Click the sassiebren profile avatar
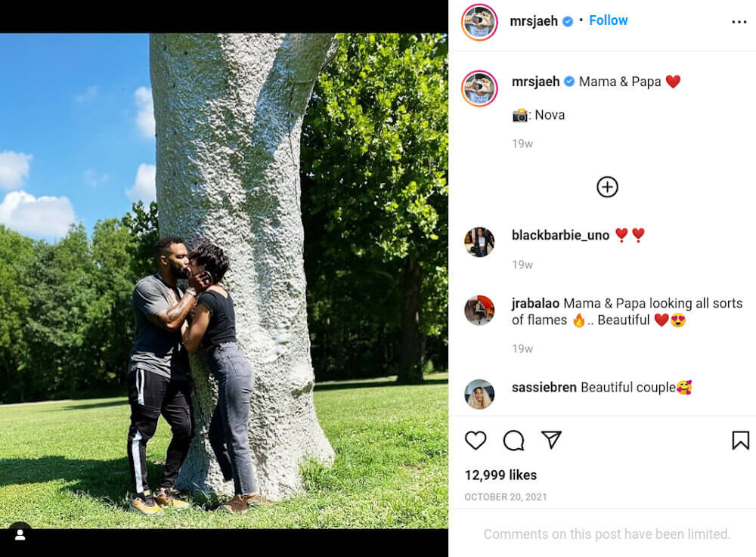The width and height of the screenshot is (756, 557). tap(479, 395)
